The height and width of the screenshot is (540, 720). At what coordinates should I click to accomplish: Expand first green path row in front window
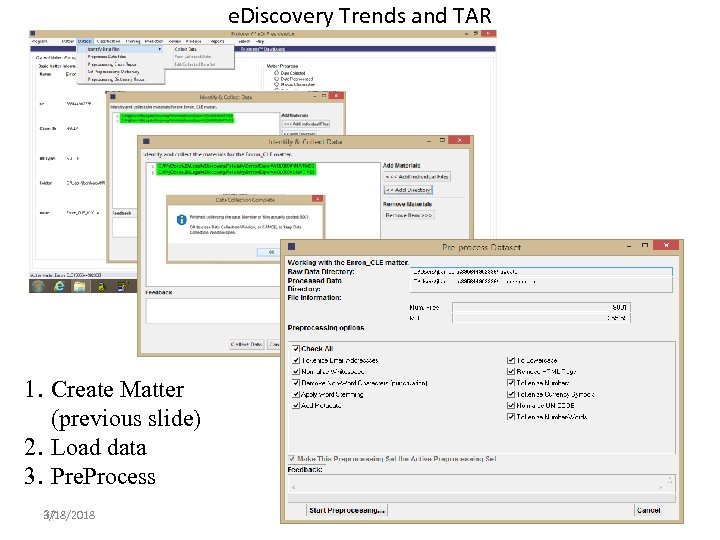(152, 166)
